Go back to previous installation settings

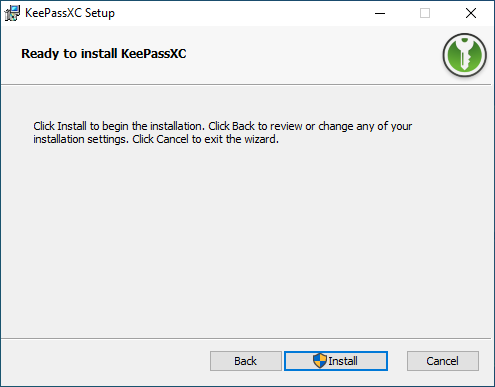[246, 361]
